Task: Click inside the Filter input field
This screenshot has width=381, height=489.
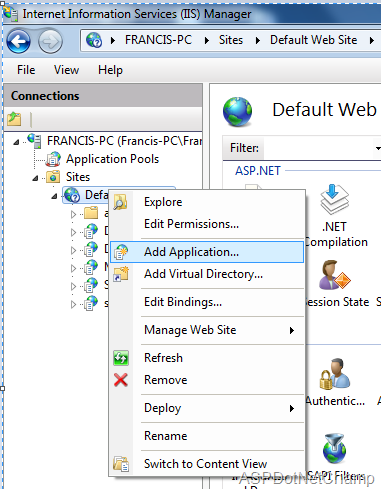Action: click(x=317, y=148)
